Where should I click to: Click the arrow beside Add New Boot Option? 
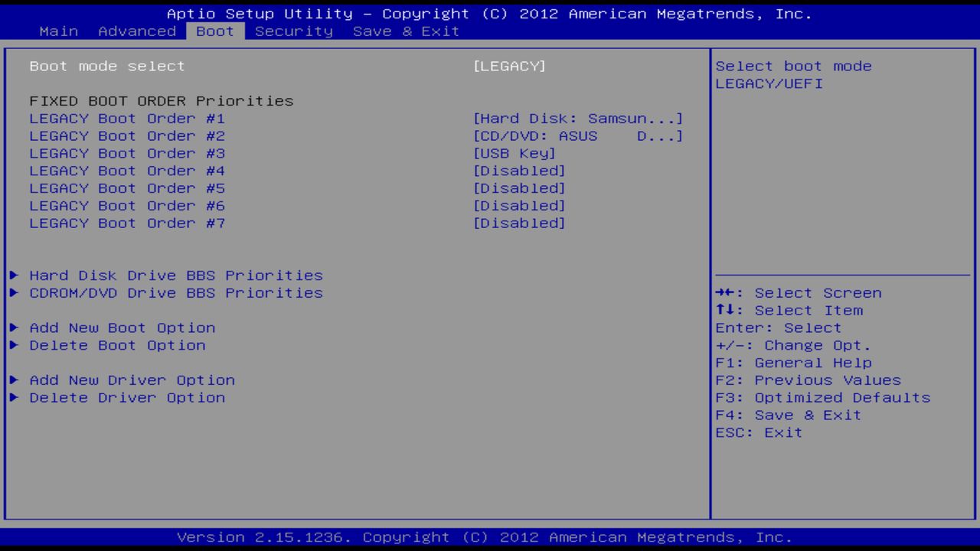coord(13,328)
